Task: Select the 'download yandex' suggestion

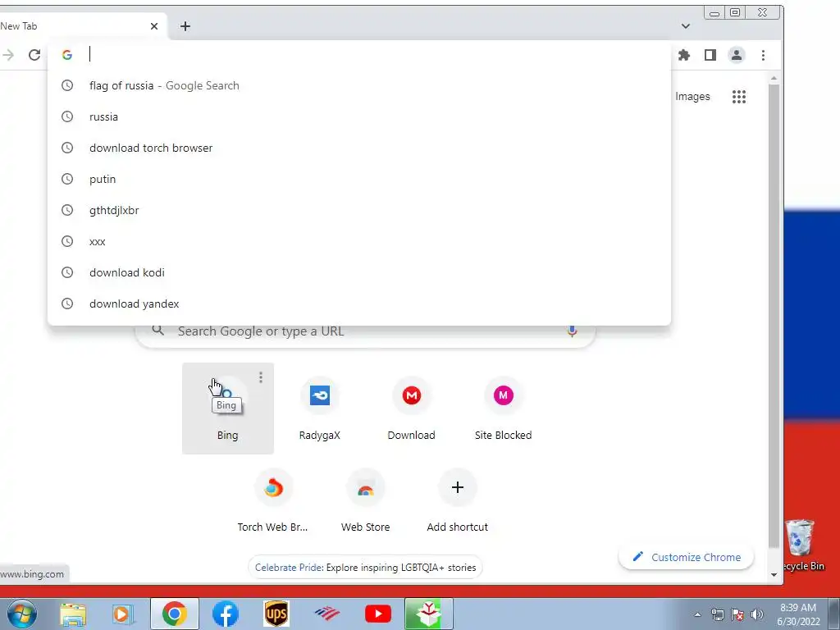Action: (359, 304)
